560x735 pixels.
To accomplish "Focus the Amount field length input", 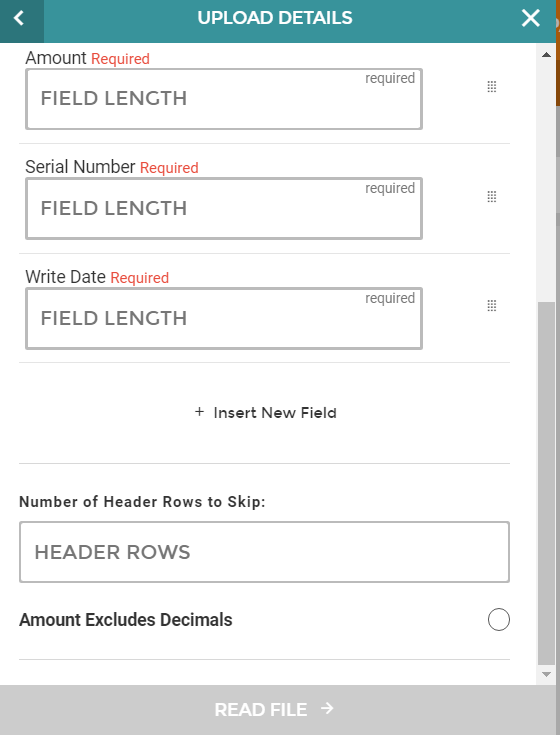I will tap(224, 99).
